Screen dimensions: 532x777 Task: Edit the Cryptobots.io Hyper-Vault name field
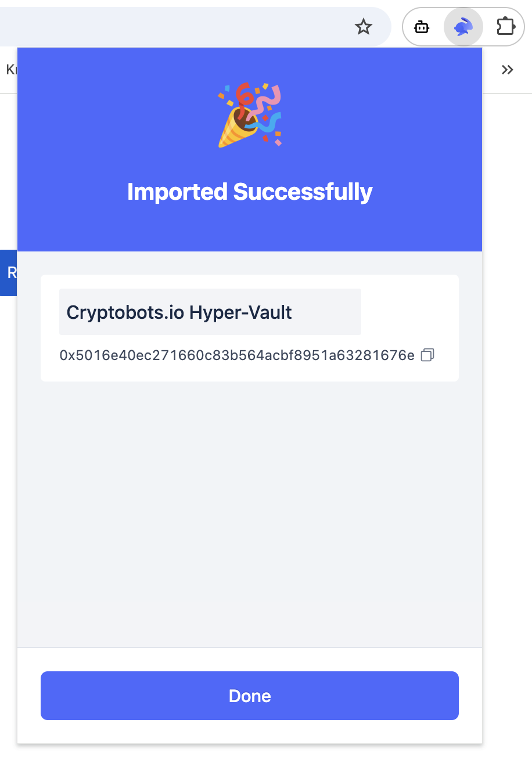point(210,312)
